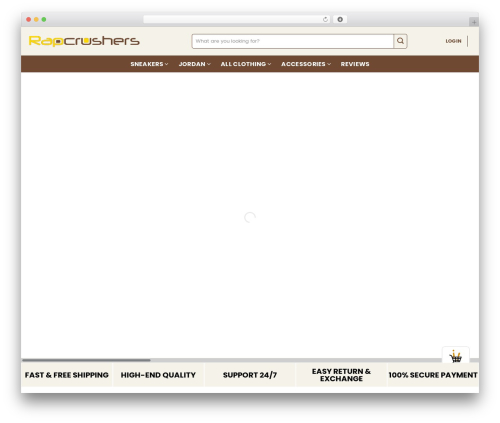Click the SUPPORT 24/7 banner

click(250, 375)
